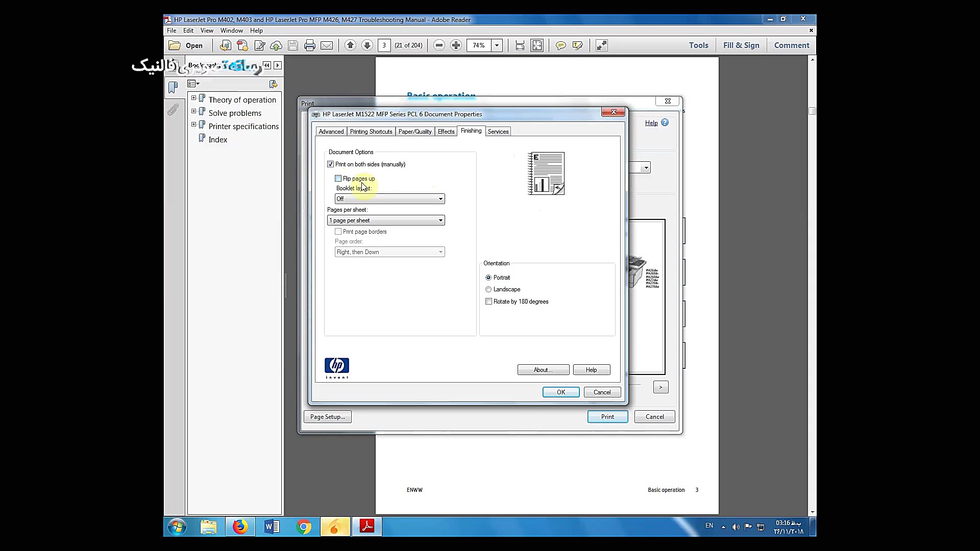The width and height of the screenshot is (980, 551).
Task: Click the Print printer icon in toolbar
Action: tap(309, 45)
